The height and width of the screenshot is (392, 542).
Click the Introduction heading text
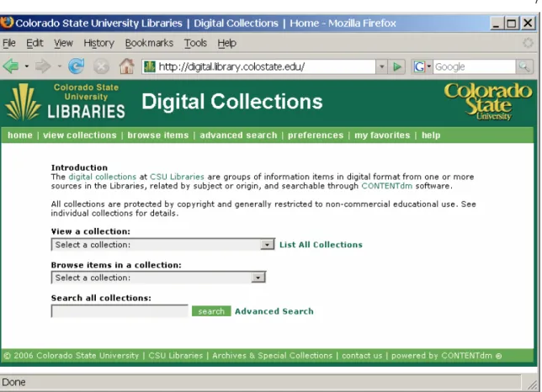79,167
